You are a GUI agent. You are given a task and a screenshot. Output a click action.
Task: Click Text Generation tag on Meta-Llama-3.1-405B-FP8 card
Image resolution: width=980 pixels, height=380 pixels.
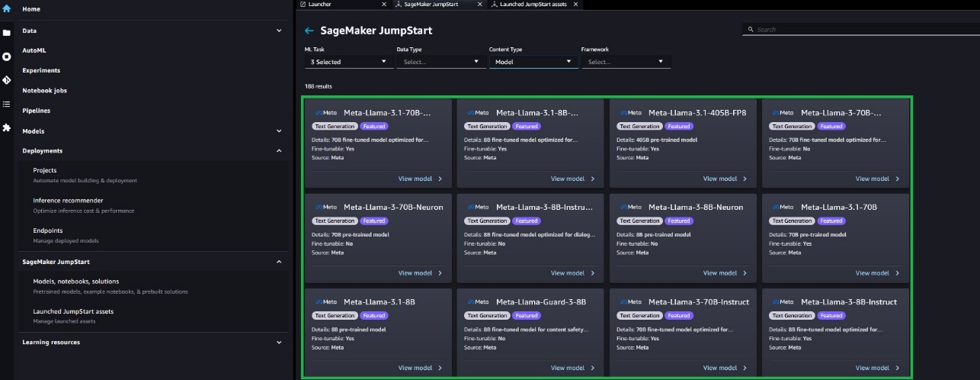640,127
